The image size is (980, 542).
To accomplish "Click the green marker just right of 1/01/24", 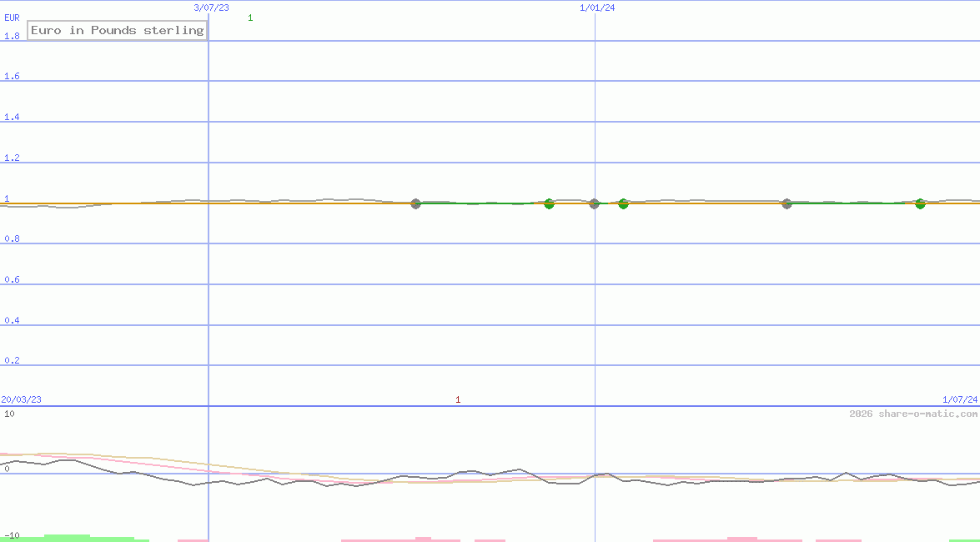I will point(623,203).
